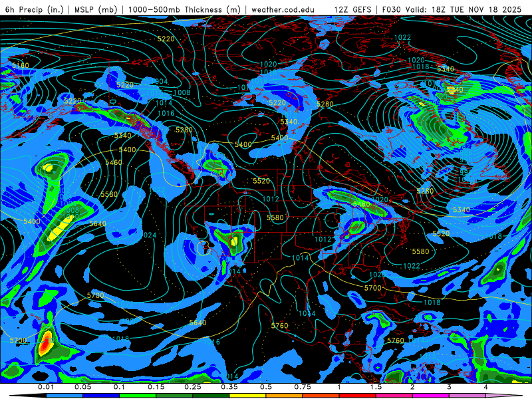Select the bright green 0.1 legend swatch
Image resolution: width=532 pixels, height=399 pixels.
pos(138,396)
